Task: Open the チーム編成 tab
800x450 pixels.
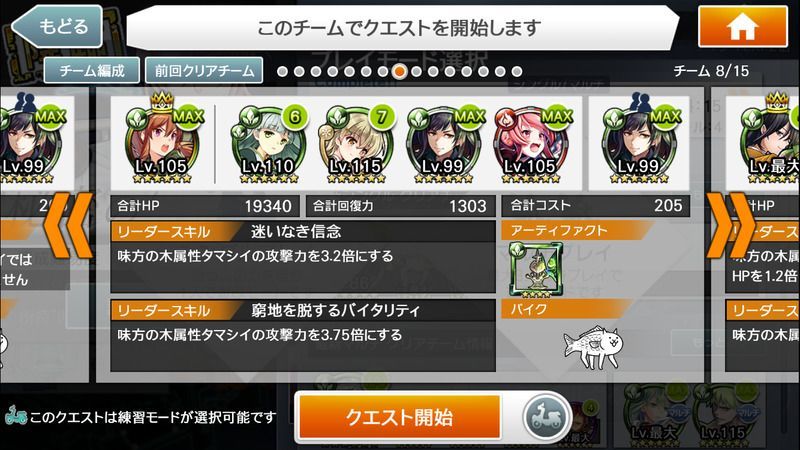Action: 92,70
